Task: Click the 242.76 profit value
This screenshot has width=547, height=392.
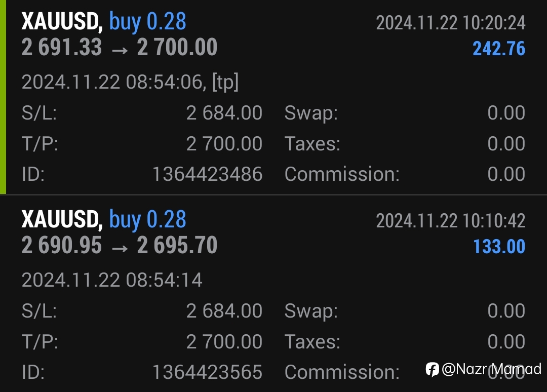Action: (499, 49)
